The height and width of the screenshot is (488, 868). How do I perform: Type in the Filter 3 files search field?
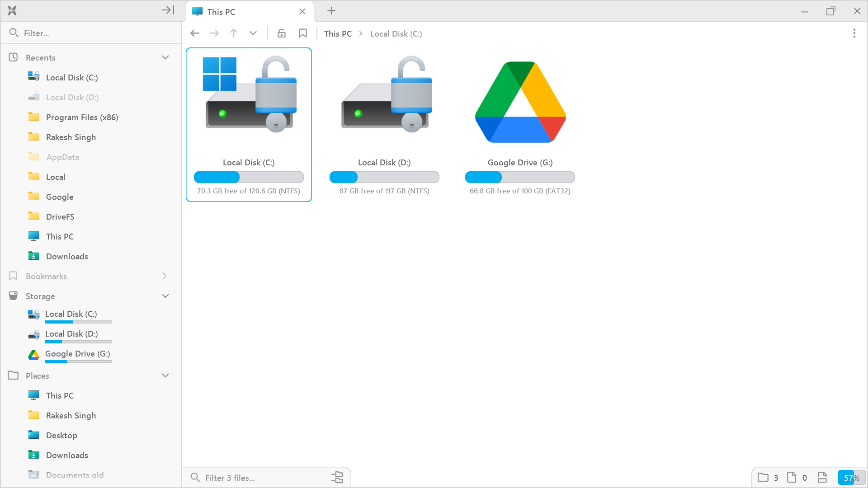point(253,477)
